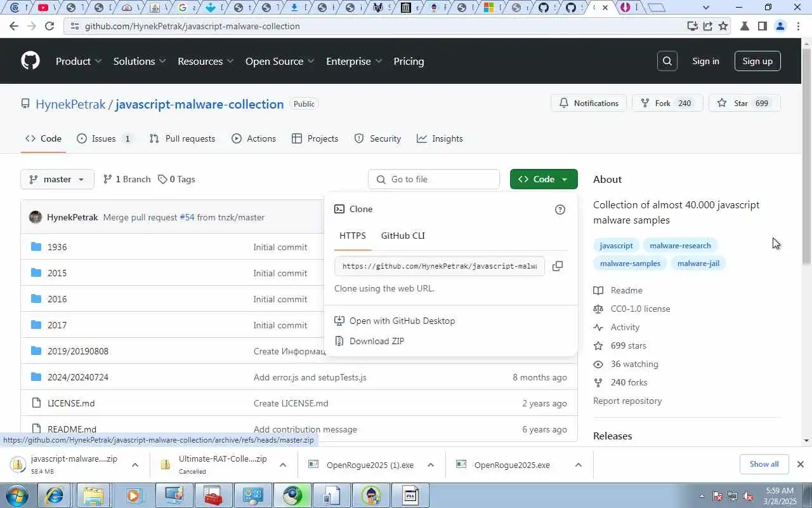Open the master branch selector
Viewport: 812px width, 508px height.
pyautogui.click(x=57, y=179)
